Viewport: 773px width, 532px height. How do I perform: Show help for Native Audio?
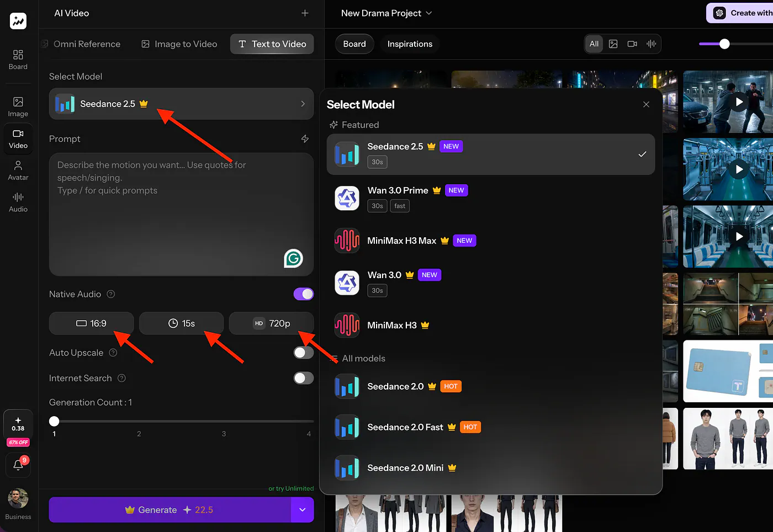[x=111, y=294]
